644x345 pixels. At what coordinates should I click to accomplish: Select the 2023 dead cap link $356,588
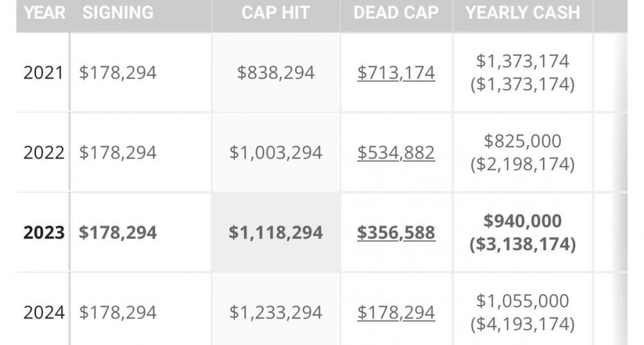tap(396, 233)
